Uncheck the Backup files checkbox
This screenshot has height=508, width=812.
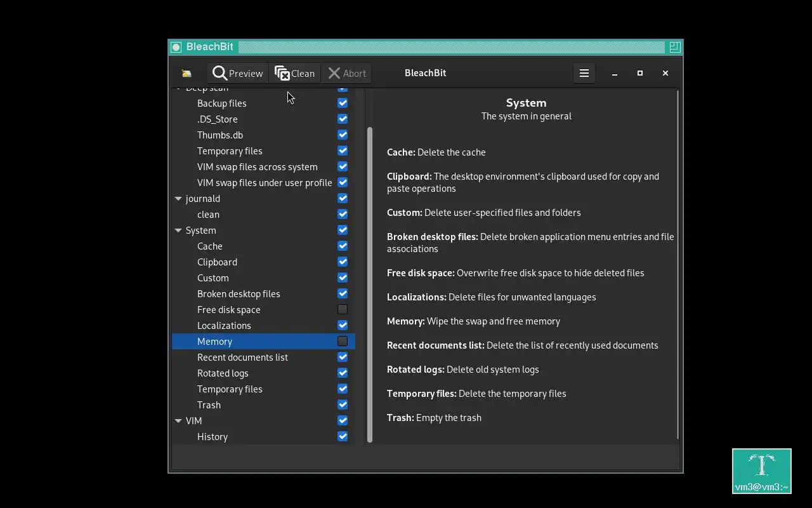pos(343,103)
